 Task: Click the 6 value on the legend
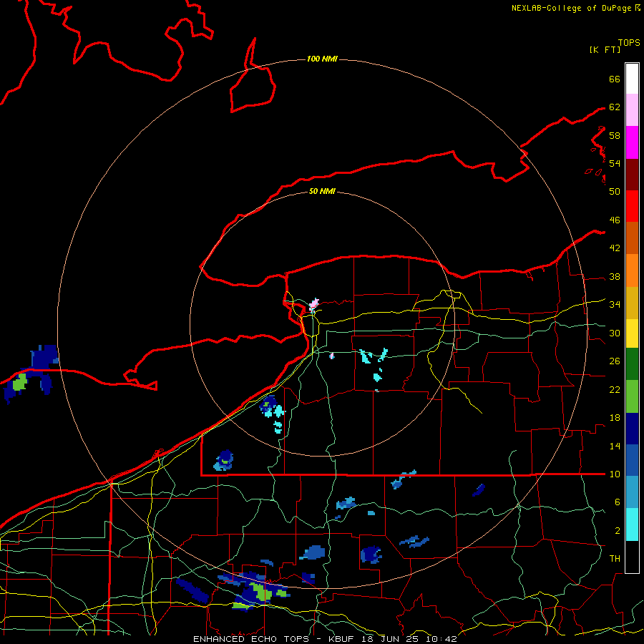[618, 502]
